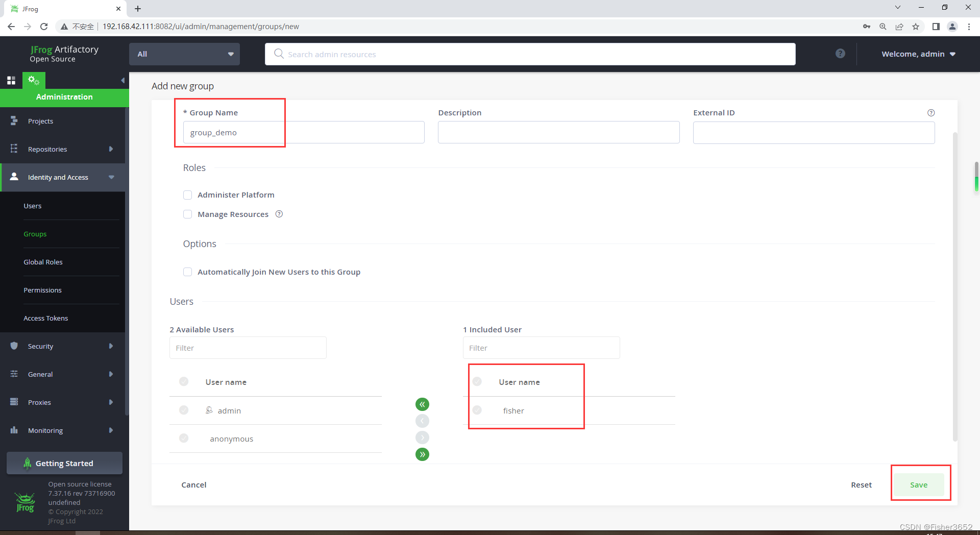Click the Security shield icon
This screenshot has height=535, width=980.
click(x=14, y=346)
